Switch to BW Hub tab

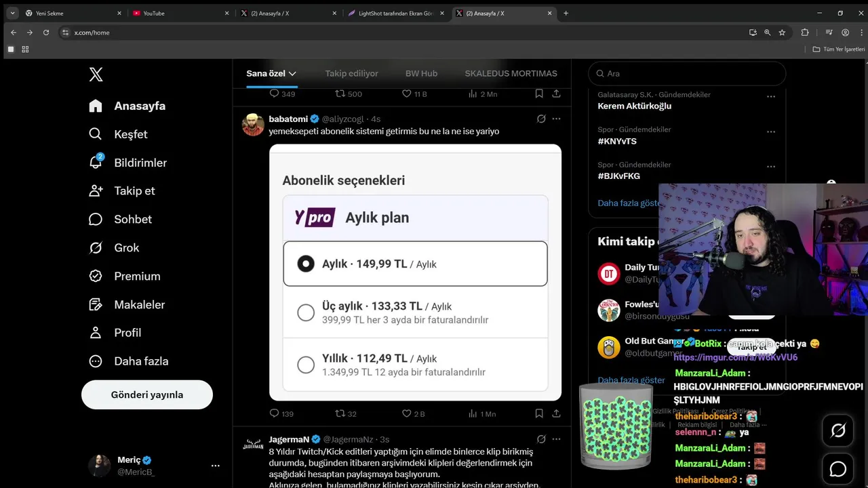421,73
